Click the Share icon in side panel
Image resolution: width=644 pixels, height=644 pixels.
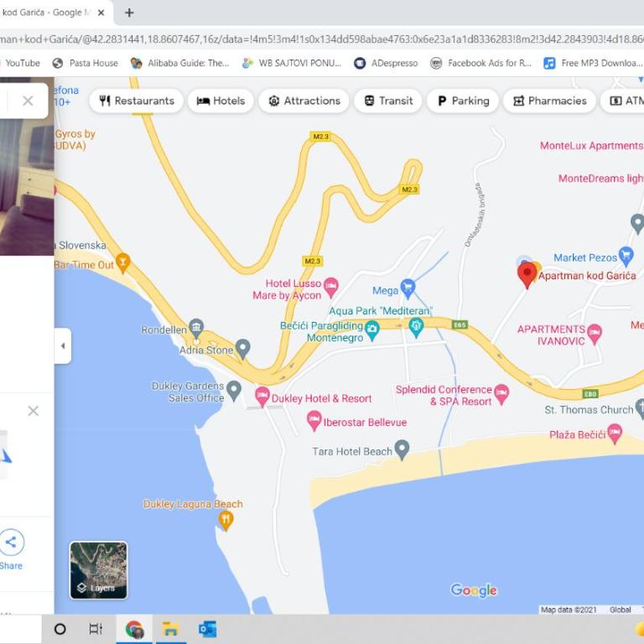click(x=12, y=543)
